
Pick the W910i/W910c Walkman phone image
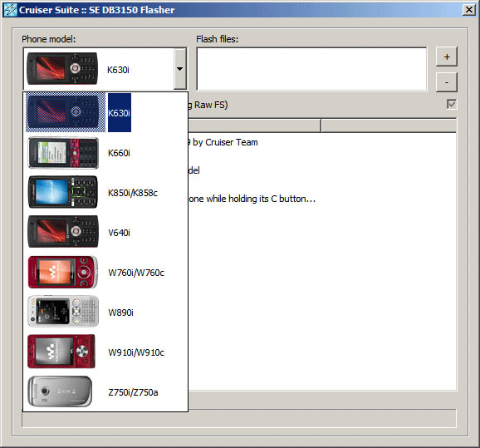(x=61, y=351)
